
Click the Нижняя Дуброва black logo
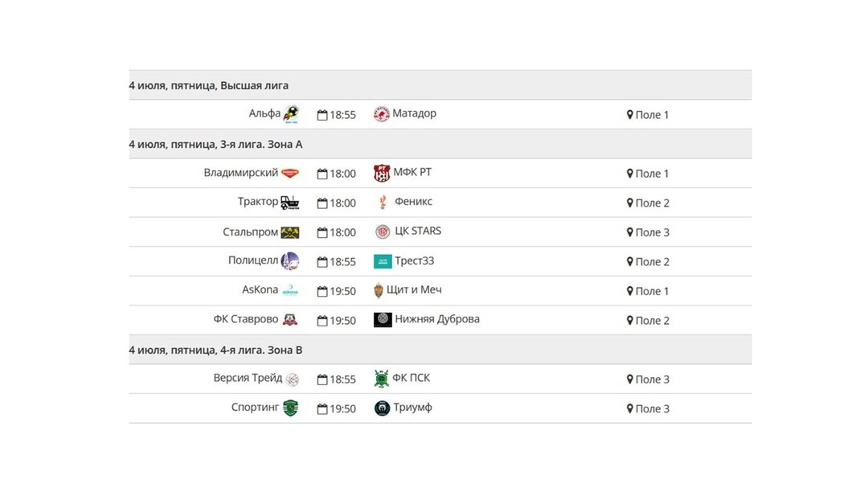tap(383, 320)
